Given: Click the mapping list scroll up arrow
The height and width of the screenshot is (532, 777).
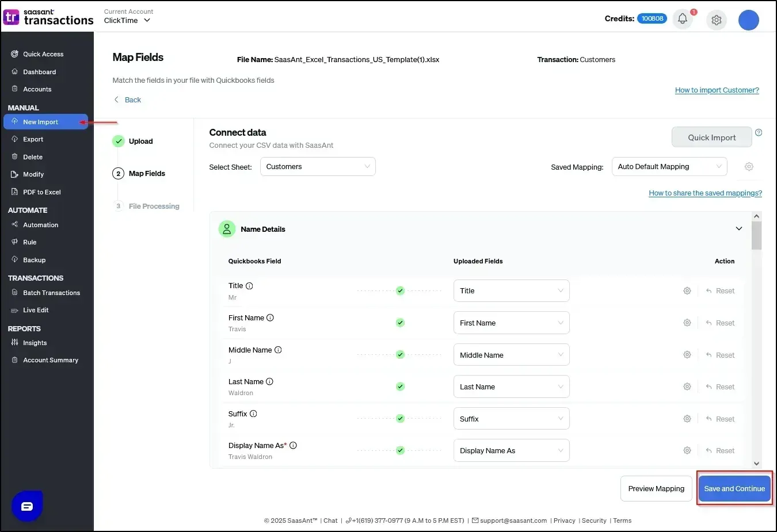Looking at the screenshot, I should coord(757,216).
